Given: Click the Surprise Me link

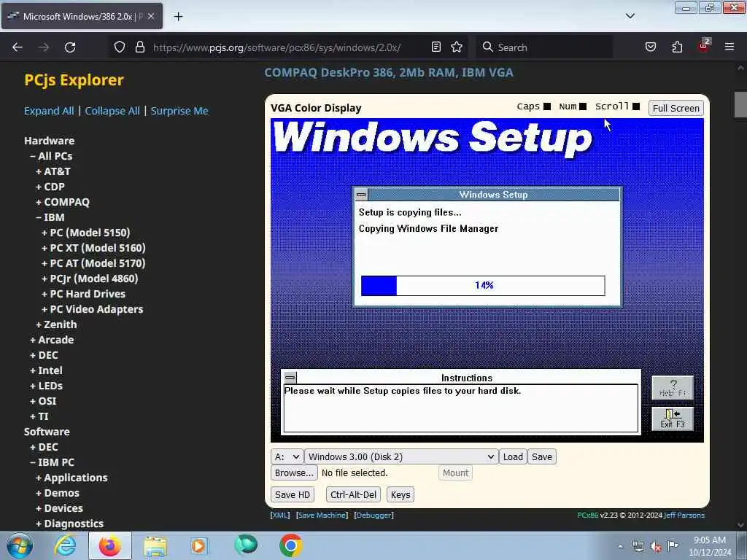Looking at the screenshot, I should point(179,111).
